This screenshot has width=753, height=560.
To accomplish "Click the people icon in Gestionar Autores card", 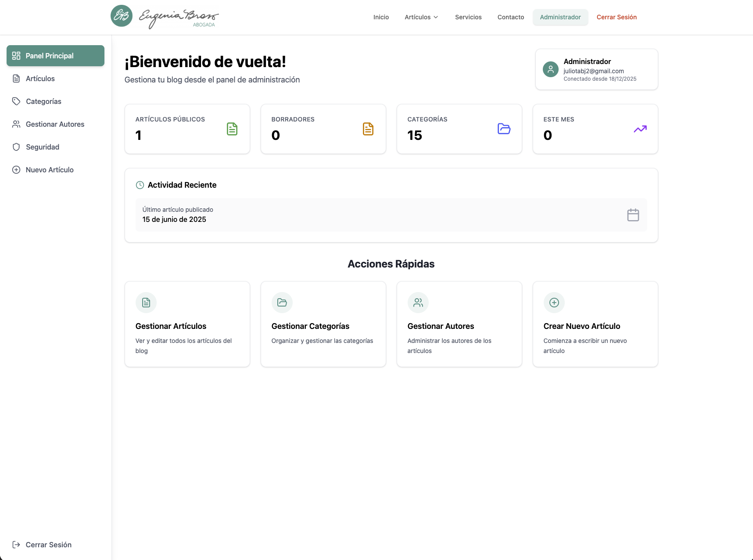I will tap(418, 303).
